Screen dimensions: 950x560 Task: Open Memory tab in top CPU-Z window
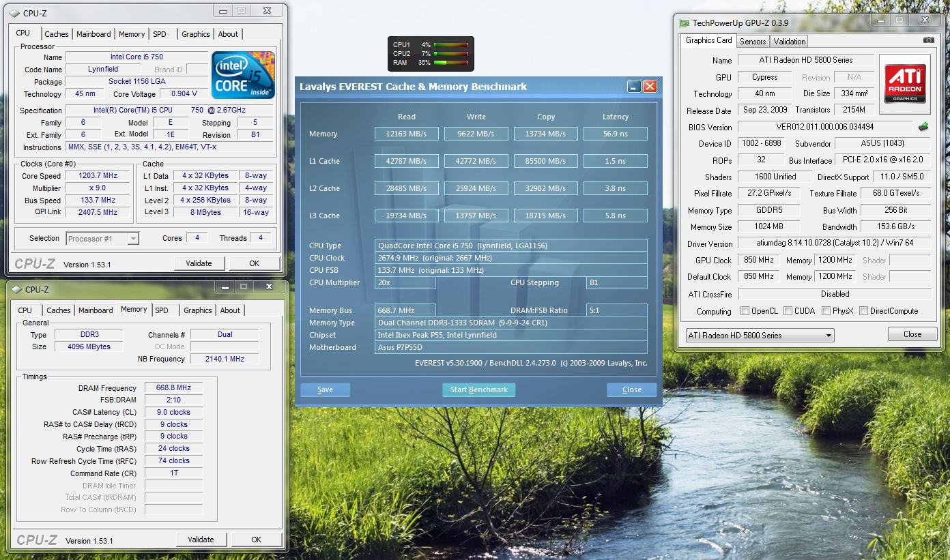coord(132,34)
